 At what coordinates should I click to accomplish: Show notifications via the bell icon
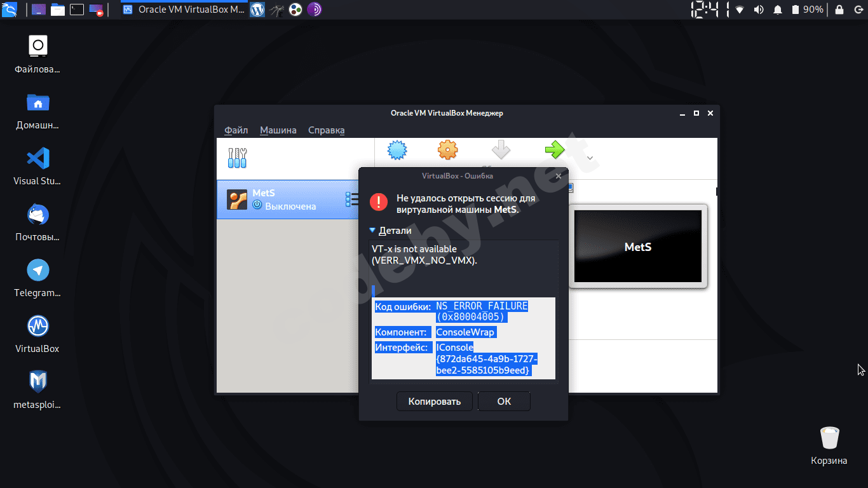tap(778, 10)
